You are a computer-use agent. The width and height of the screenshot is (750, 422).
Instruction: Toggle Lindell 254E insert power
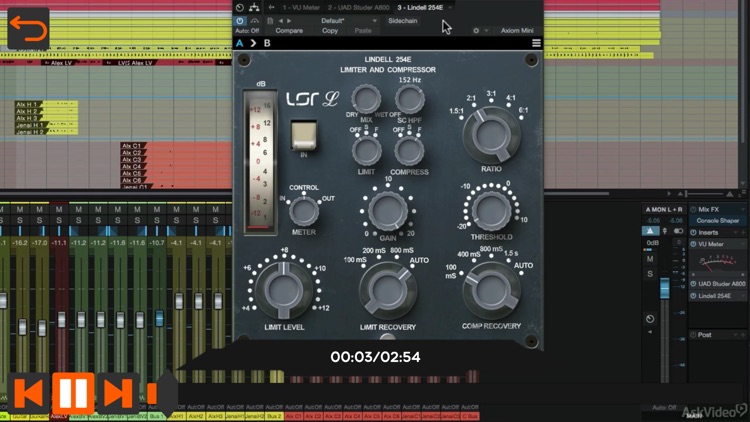click(x=693, y=296)
